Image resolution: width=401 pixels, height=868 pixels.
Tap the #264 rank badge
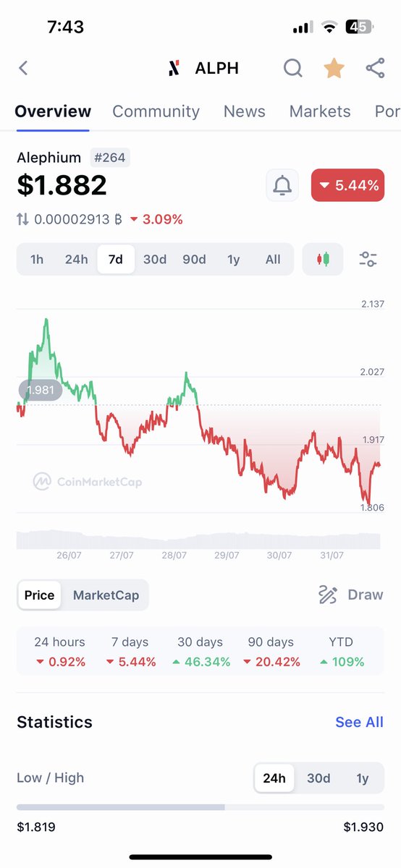click(x=110, y=157)
